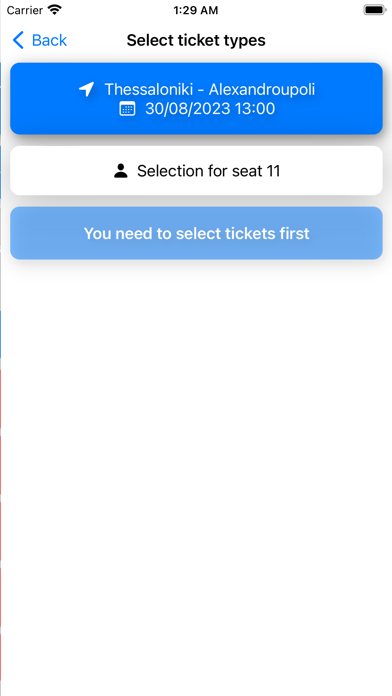Select the Thessaloniki - Alexandroupoli route text

(x=210, y=89)
